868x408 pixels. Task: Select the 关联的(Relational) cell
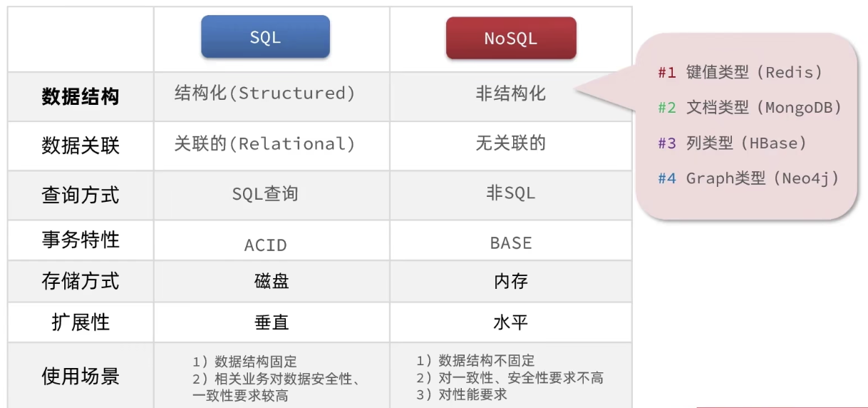click(x=265, y=144)
